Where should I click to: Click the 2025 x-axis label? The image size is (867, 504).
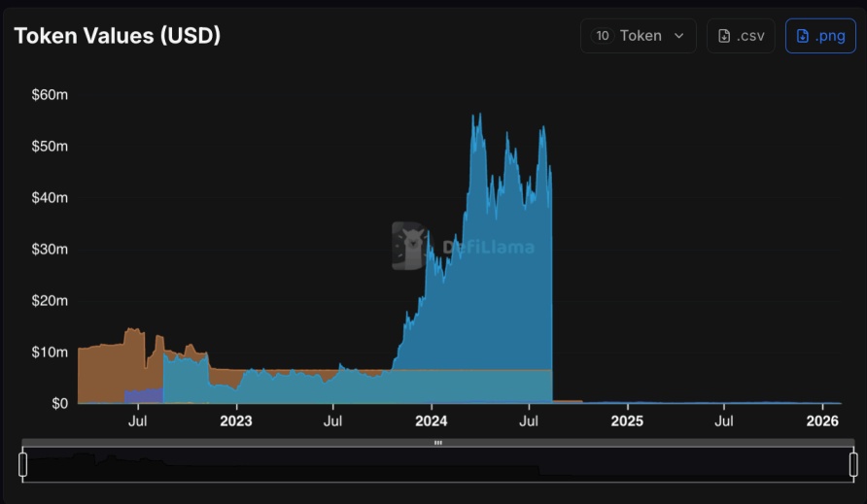coord(627,421)
